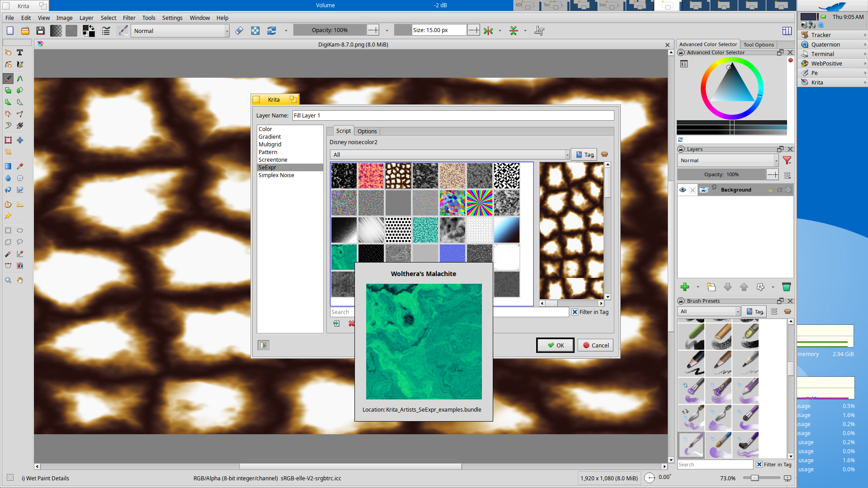Click Tag button in Brush Presets
The image size is (868, 488).
coord(754,311)
